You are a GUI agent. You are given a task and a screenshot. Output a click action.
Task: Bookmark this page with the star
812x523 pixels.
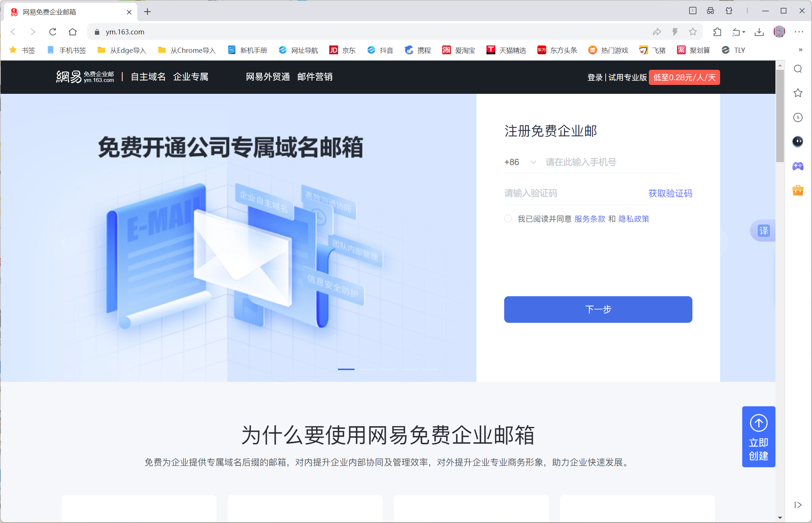click(693, 32)
